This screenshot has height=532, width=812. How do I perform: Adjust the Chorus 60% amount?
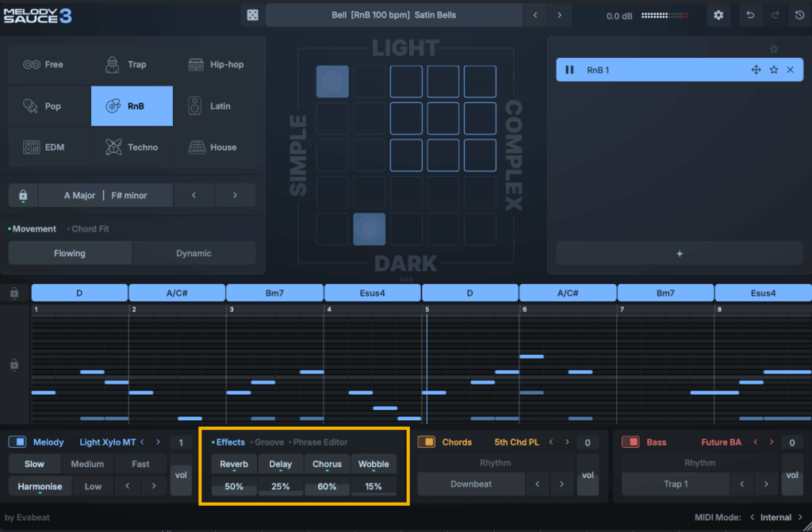coord(327,487)
